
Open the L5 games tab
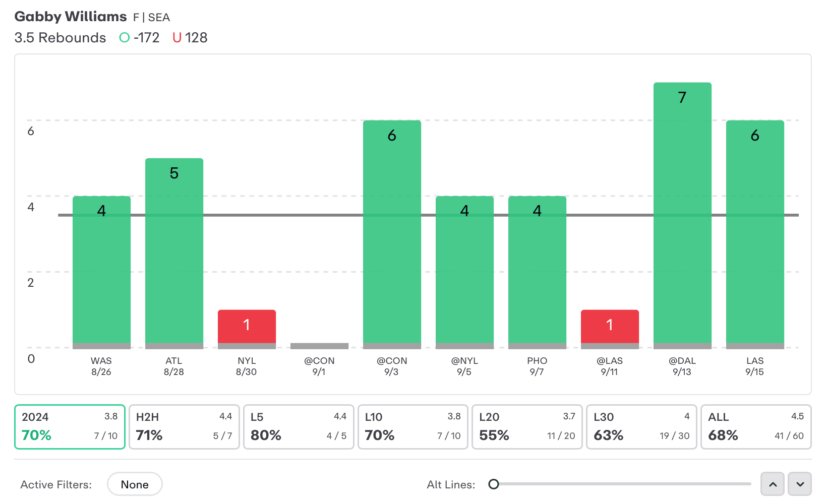pos(299,426)
